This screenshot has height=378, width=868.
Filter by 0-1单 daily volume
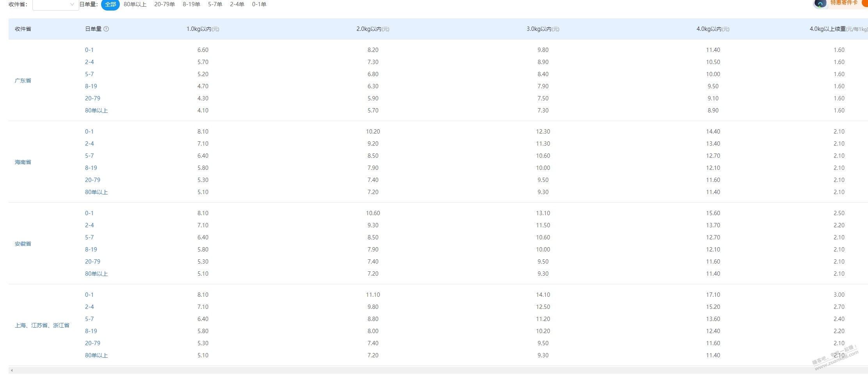(259, 4)
